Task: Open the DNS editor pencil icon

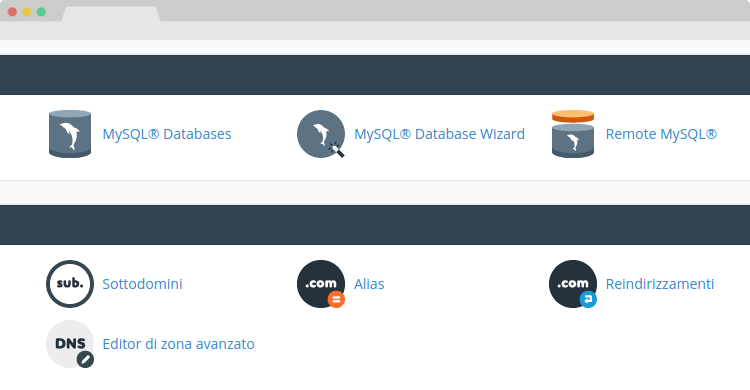Action: click(70, 344)
